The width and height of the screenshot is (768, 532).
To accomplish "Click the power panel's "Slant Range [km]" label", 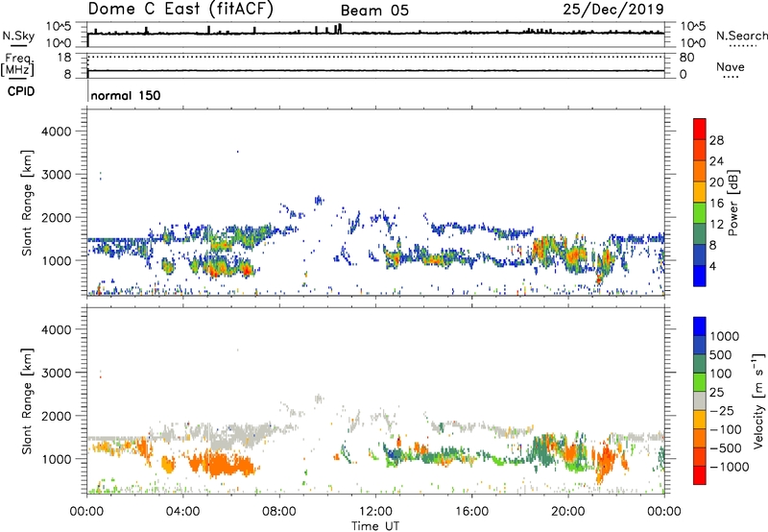I will pyautogui.click(x=27, y=203).
